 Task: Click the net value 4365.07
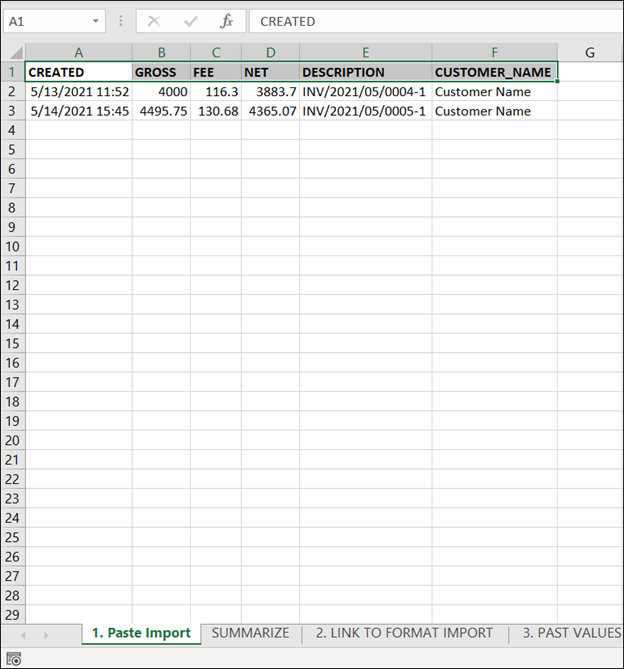pyautogui.click(x=270, y=111)
